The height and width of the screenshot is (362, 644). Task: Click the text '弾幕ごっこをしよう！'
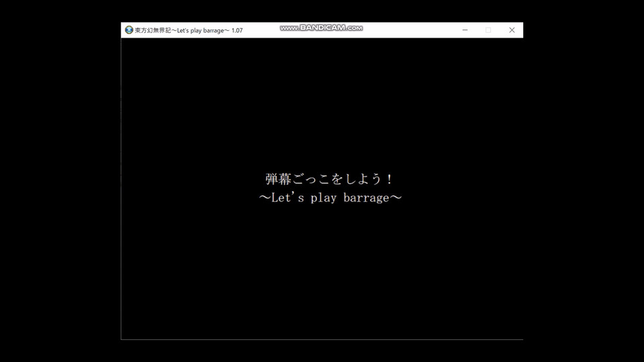330,179
